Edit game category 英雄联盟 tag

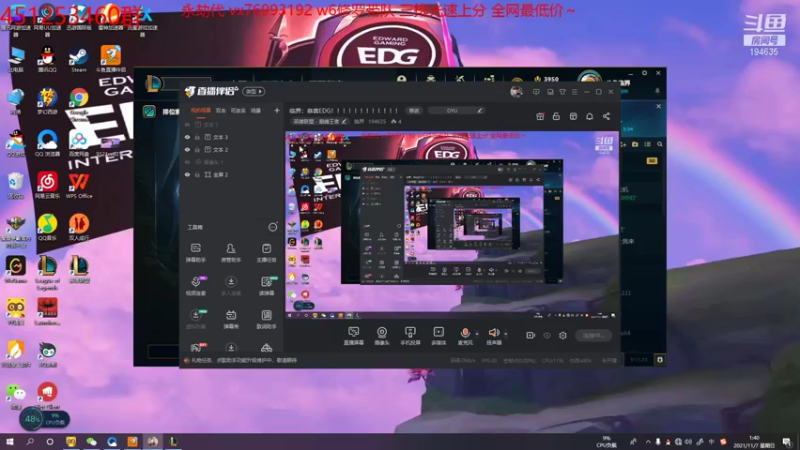320,121
